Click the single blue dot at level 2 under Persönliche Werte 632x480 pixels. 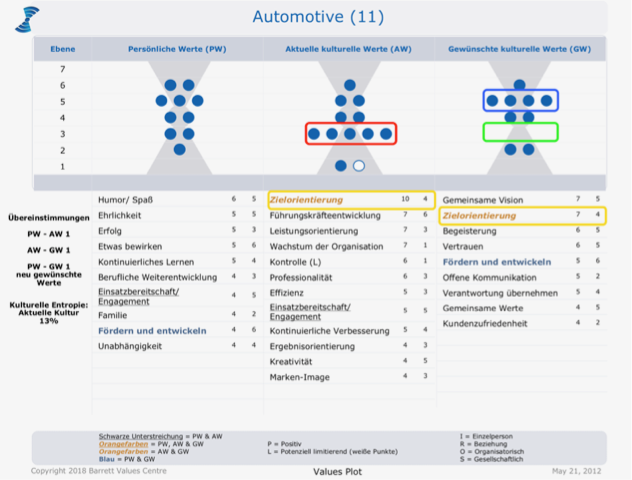tap(179, 149)
